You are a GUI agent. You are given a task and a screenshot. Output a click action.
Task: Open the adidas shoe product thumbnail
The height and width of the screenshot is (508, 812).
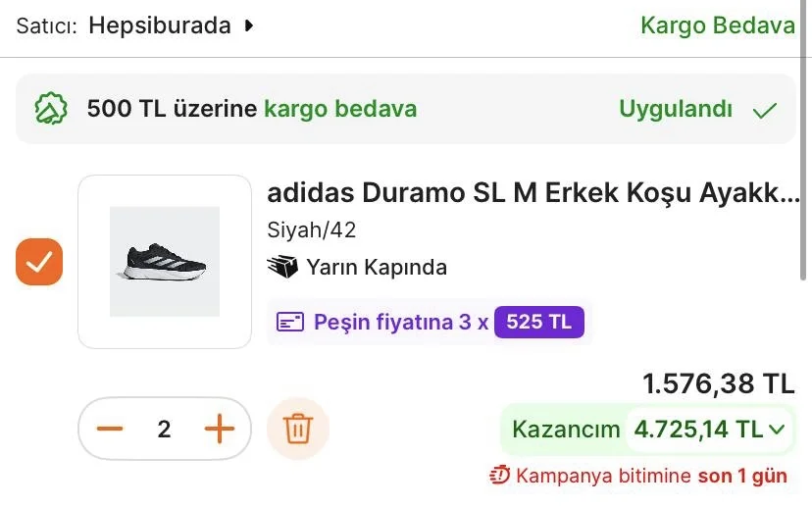(x=164, y=262)
